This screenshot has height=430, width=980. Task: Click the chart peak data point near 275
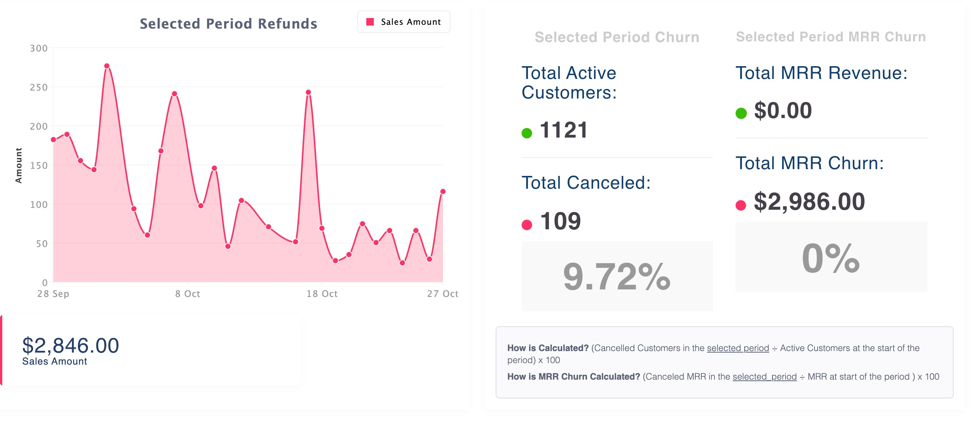click(x=107, y=66)
